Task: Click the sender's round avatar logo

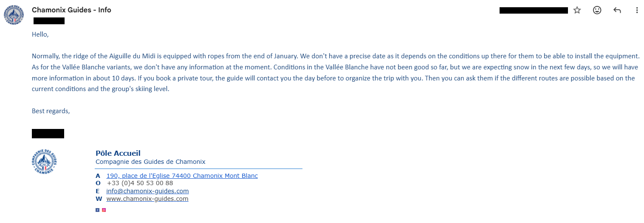Action: tap(13, 14)
